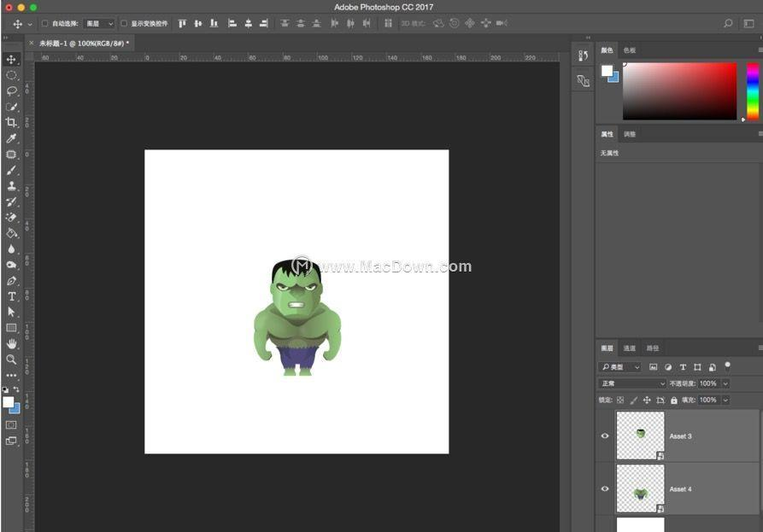The height and width of the screenshot is (532, 763).
Task: Toggle Quick Mask mode icon
Action: [11, 425]
